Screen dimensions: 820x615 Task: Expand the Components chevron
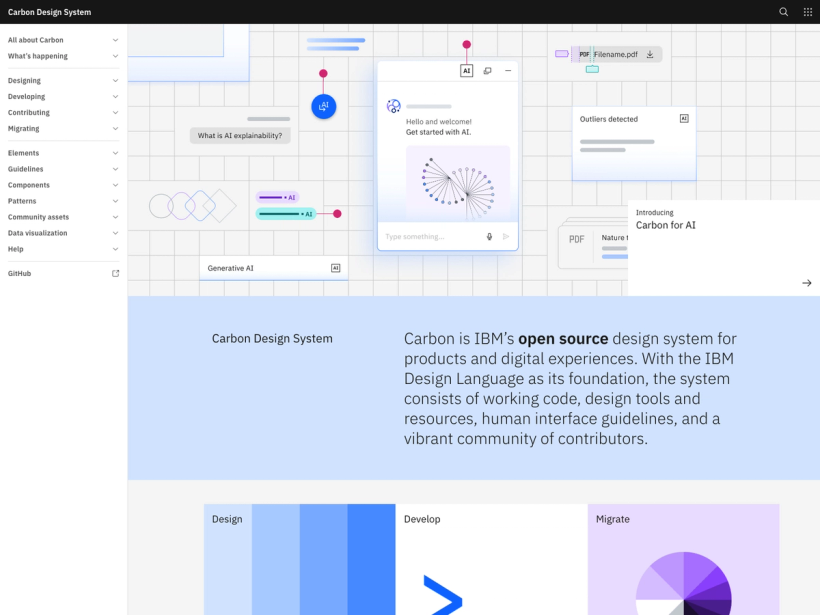pos(116,185)
